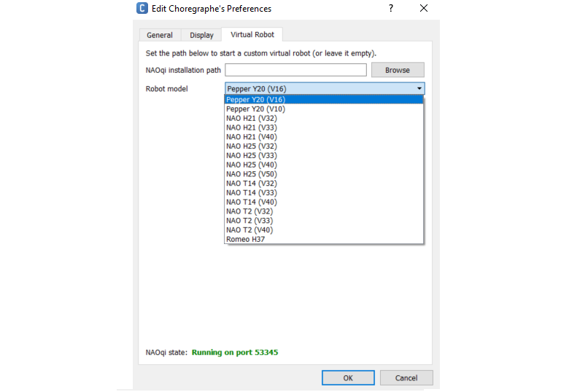Click the NAOqi installation path input field

295,70
